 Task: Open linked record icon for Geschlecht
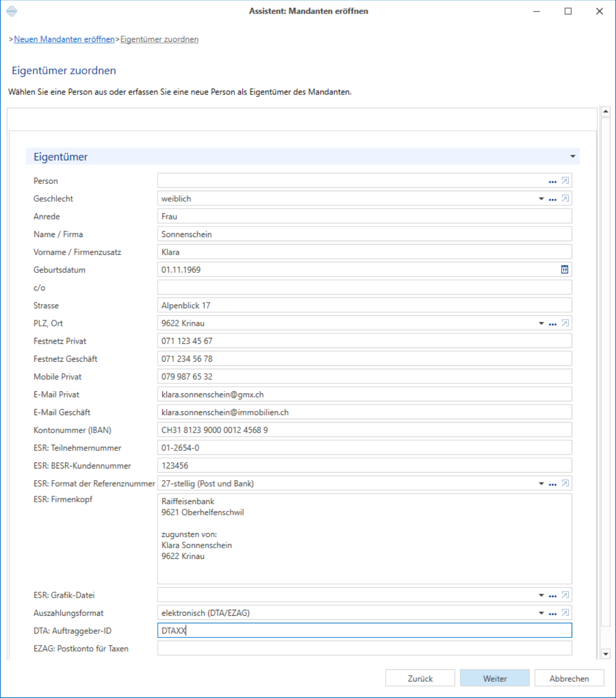coord(565,199)
